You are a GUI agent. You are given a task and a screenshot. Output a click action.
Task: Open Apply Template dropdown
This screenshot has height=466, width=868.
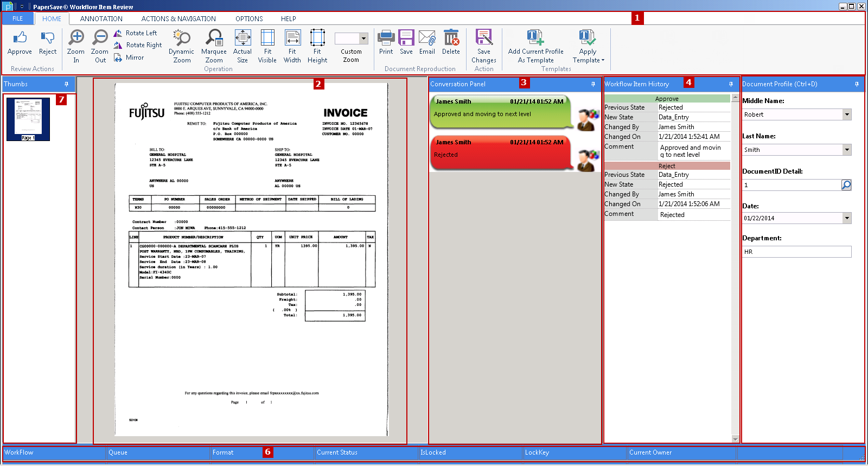[x=588, y=46]
